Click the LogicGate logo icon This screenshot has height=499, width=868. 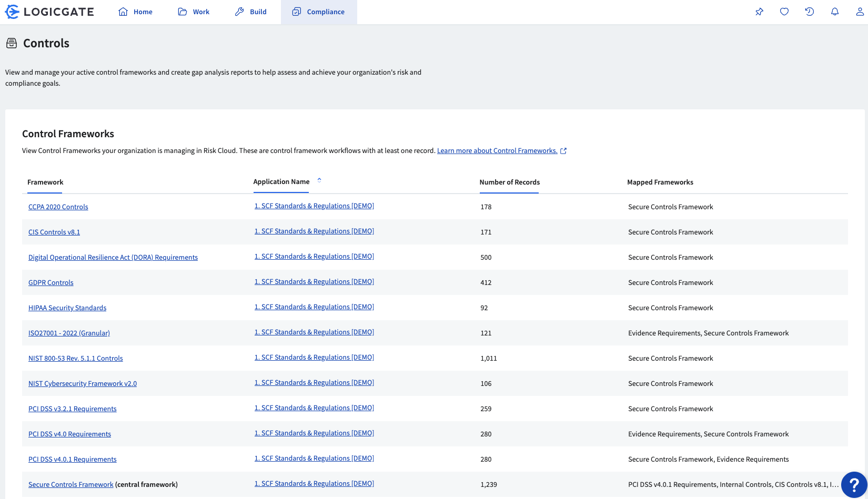click(11, 11)
